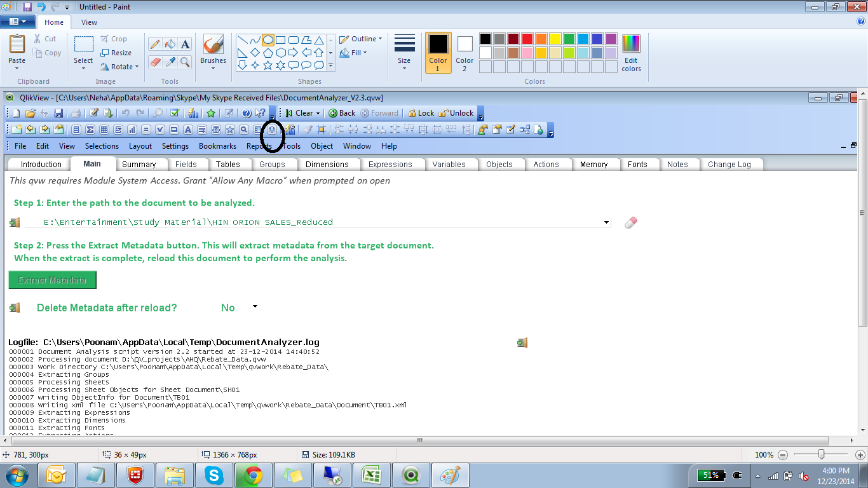Pick the Line shape in Shapes gallery

[x=243, y=40]
